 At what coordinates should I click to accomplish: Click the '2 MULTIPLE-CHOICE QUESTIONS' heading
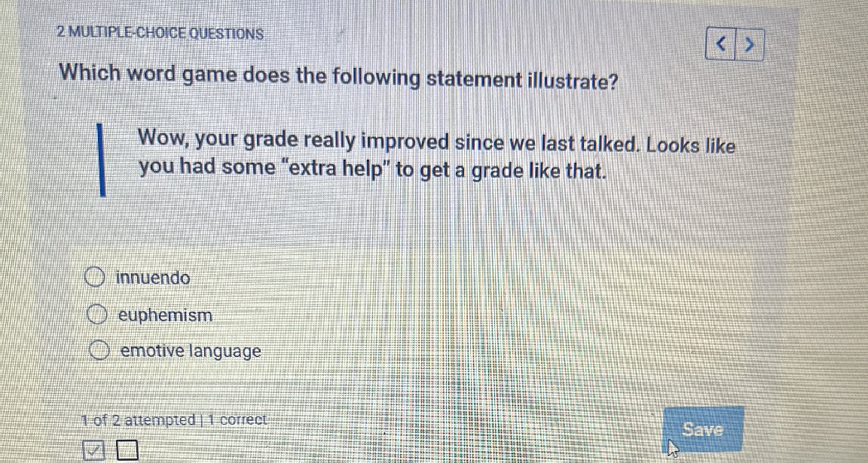point(160,33)
